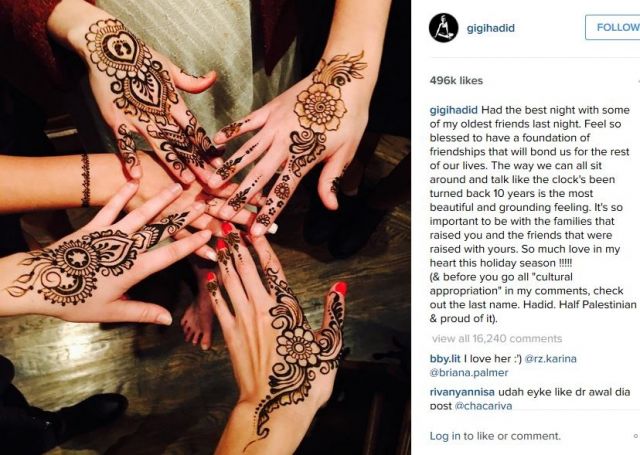640x455 pixels.
Task: Open more options dots beside comment field
Action: [x=636, y=436]
